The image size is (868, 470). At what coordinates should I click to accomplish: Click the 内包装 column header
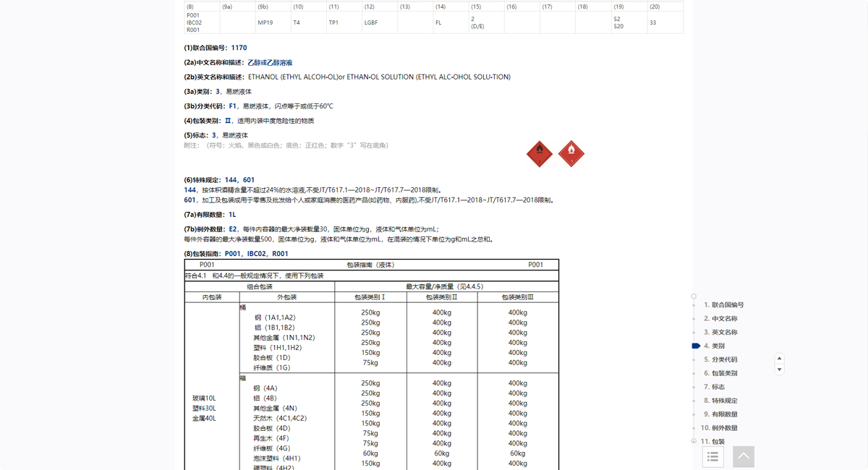click(x=212, y=297)
